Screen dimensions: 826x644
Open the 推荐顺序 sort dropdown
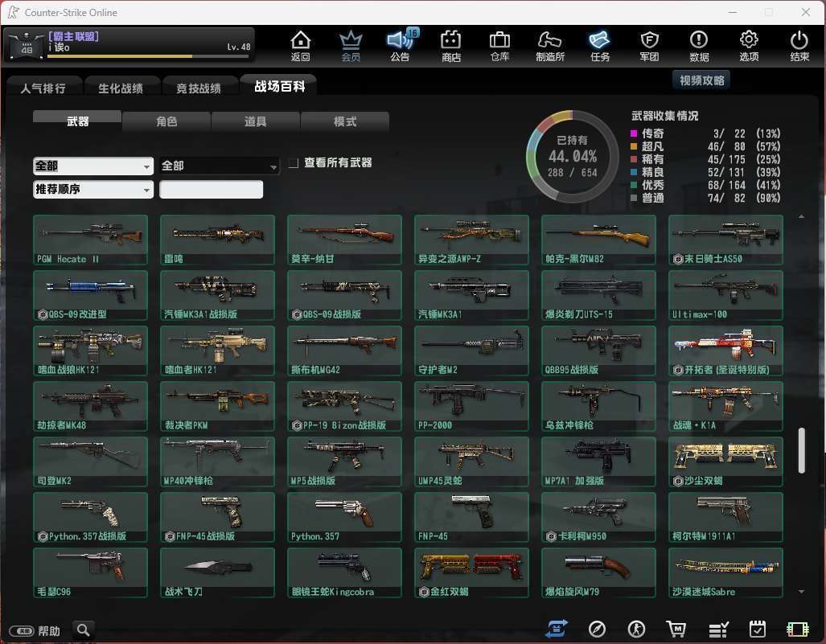click(x=93, y=189)
